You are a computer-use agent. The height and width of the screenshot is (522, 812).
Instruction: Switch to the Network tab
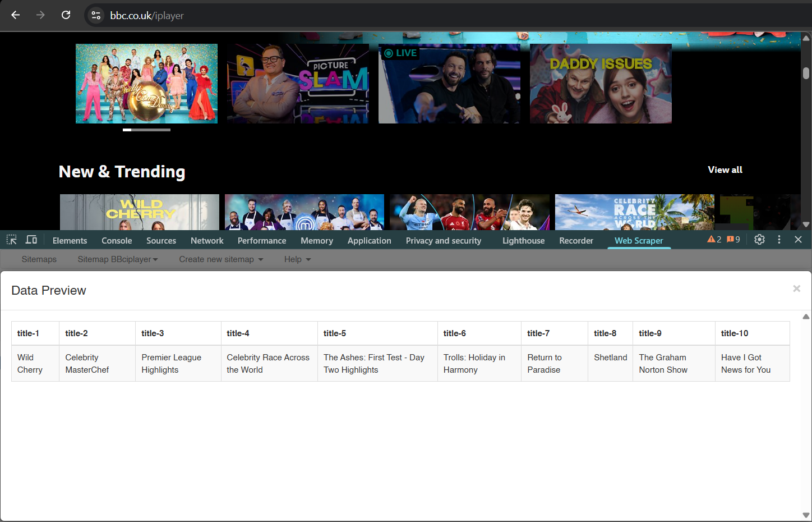[x=207, y=241]
